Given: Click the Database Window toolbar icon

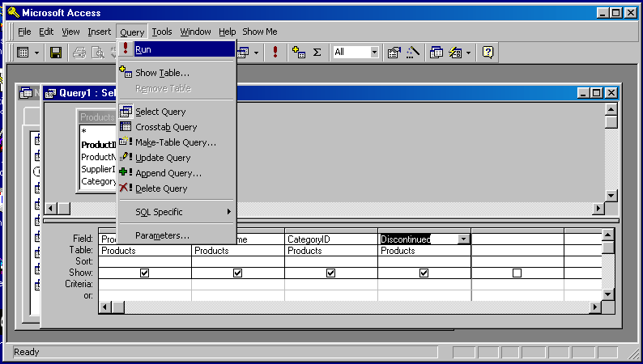Looking at the screenshot, I should (436, 52).
